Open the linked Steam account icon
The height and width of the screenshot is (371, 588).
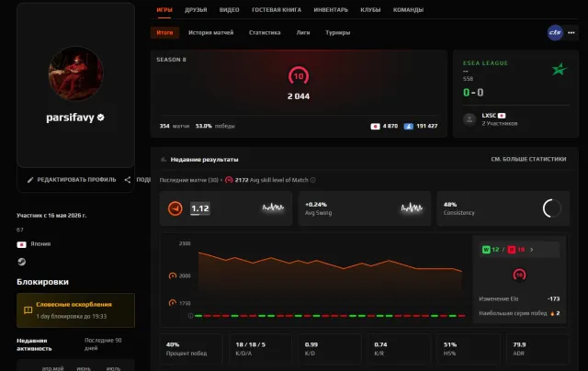(x=21, y=262)
